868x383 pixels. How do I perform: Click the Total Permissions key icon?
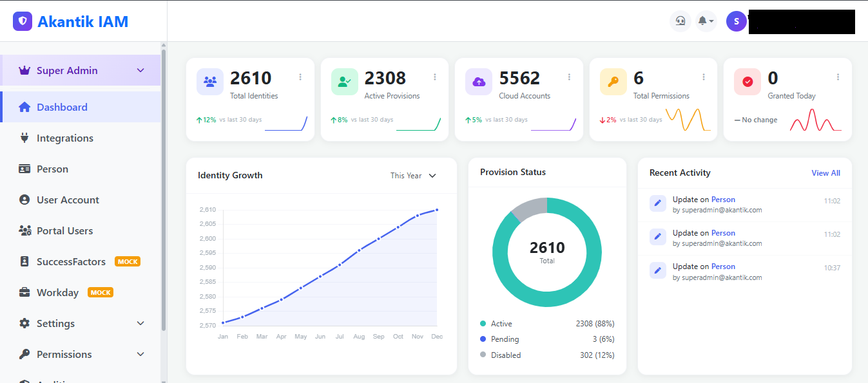(613, 82)
